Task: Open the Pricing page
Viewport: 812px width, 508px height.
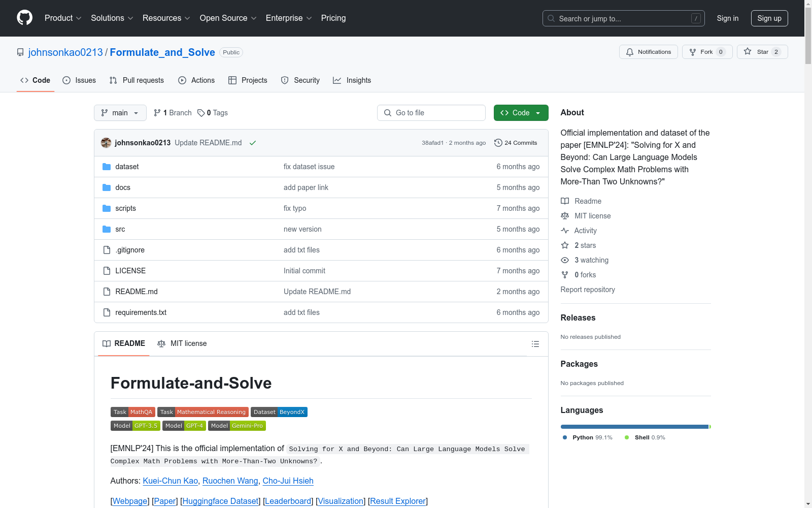Action: (x=333, y=18)
